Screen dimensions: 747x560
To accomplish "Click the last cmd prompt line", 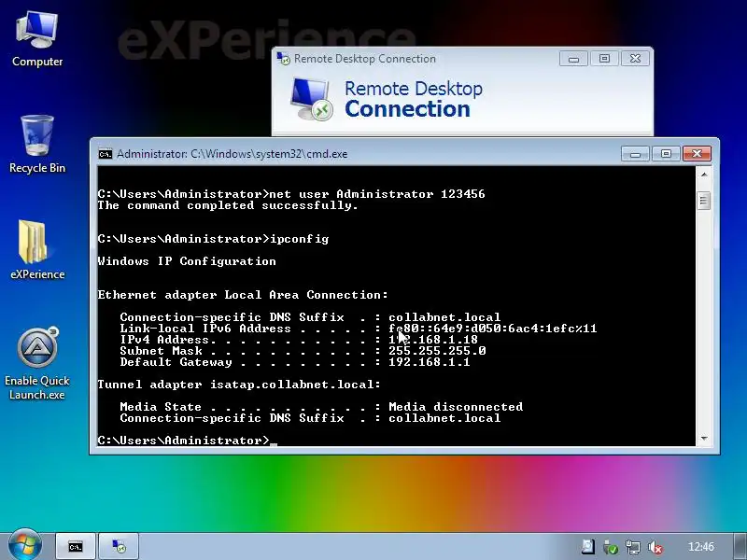I will point(188,441).
